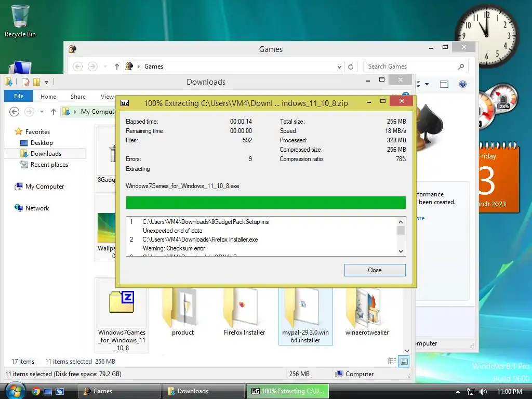The width and height of the screenshot is (532, 399).
Task: Select Network in navigation pane
Action: tap(32, 208)
